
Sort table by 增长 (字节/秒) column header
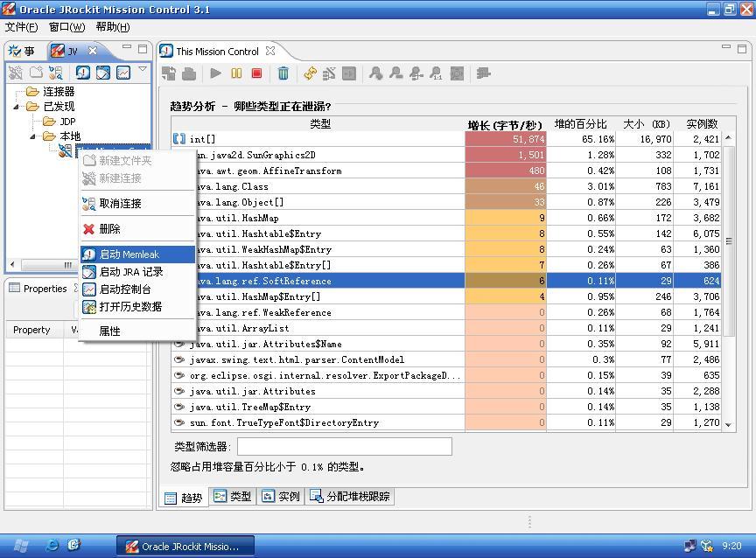(x=506, y=124)
